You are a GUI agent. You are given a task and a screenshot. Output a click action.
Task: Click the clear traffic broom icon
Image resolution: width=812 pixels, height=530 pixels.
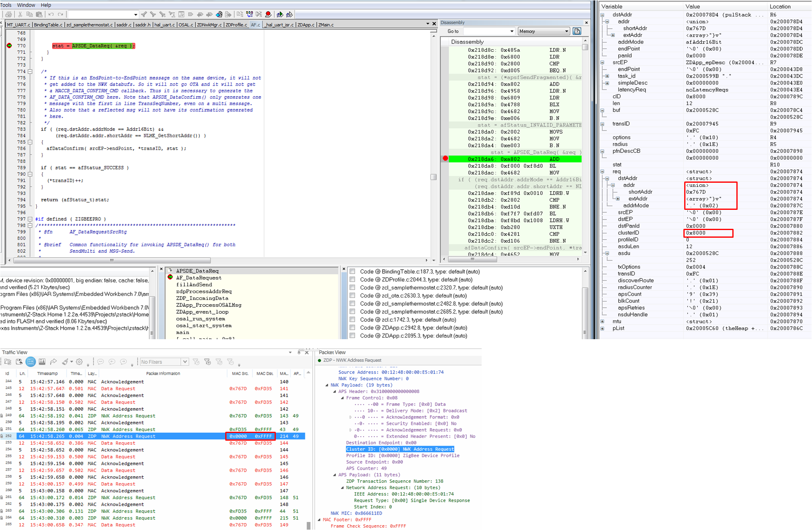(65, 362)
